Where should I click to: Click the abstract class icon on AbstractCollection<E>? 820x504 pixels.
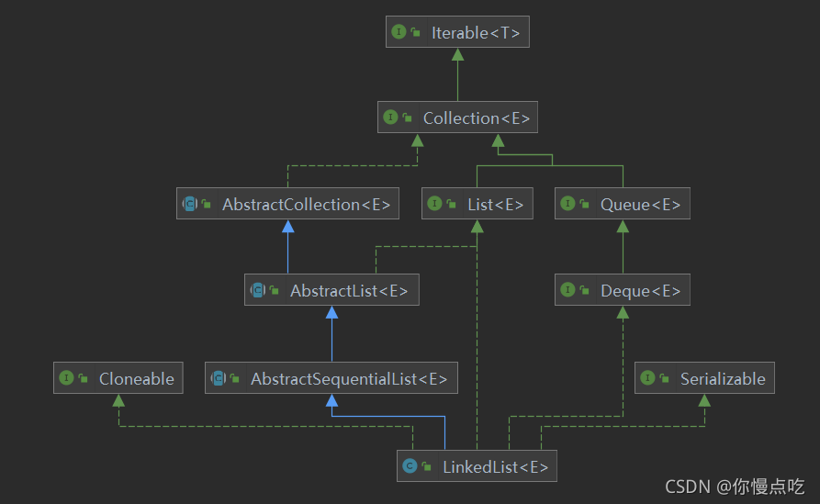[190, 204]
